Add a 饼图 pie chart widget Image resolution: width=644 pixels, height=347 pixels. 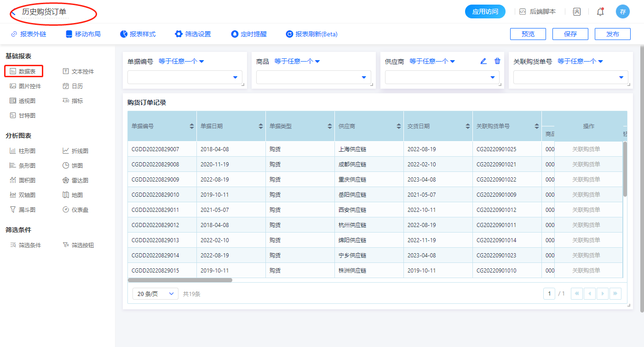[x=73, y=165]
